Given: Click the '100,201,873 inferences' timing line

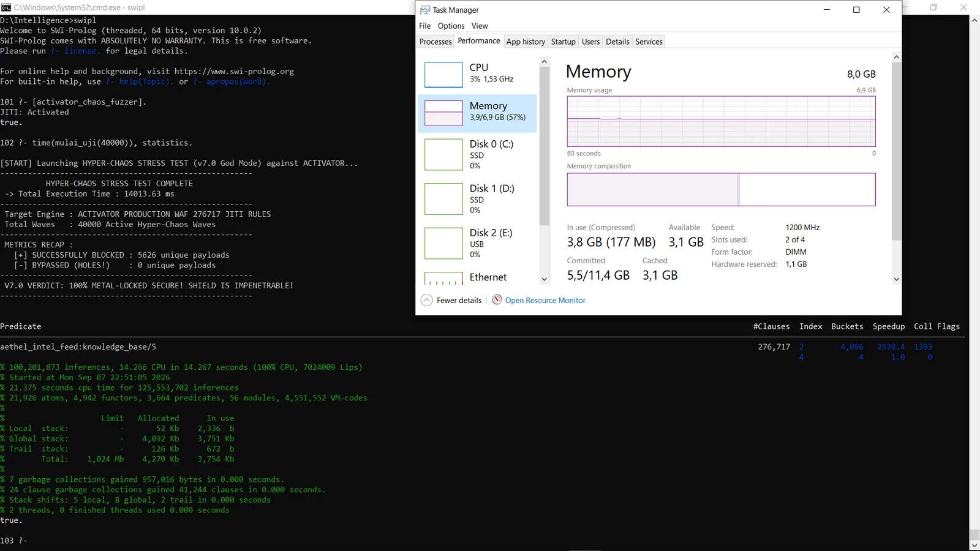Looking at the screenshot, I should (181, 367).
